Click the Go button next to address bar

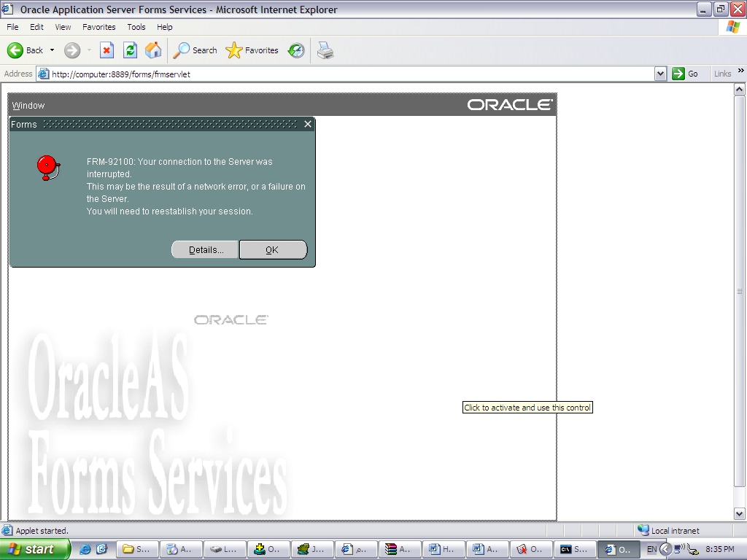(x=685, y=74)
